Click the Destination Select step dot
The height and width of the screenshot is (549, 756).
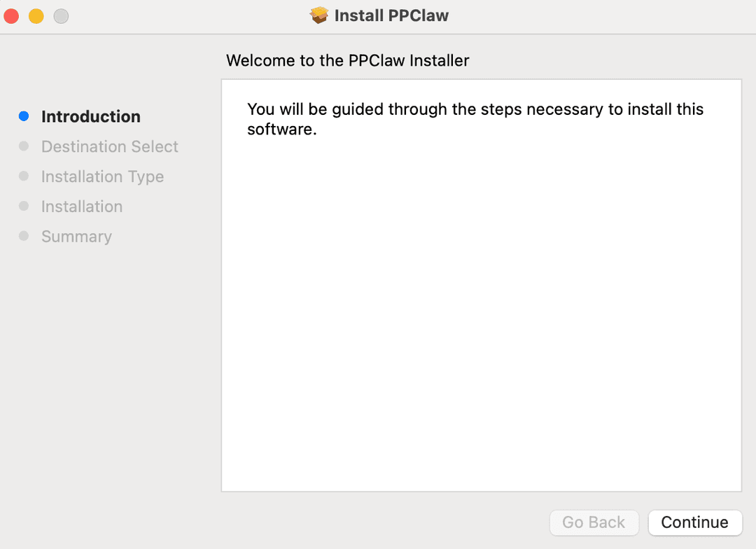coord(25,146)
